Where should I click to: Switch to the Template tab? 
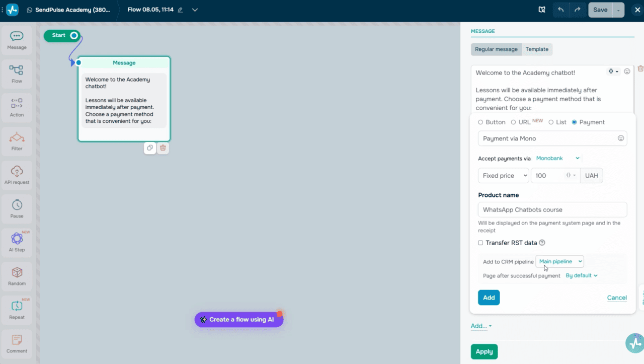tap(537, 49)
